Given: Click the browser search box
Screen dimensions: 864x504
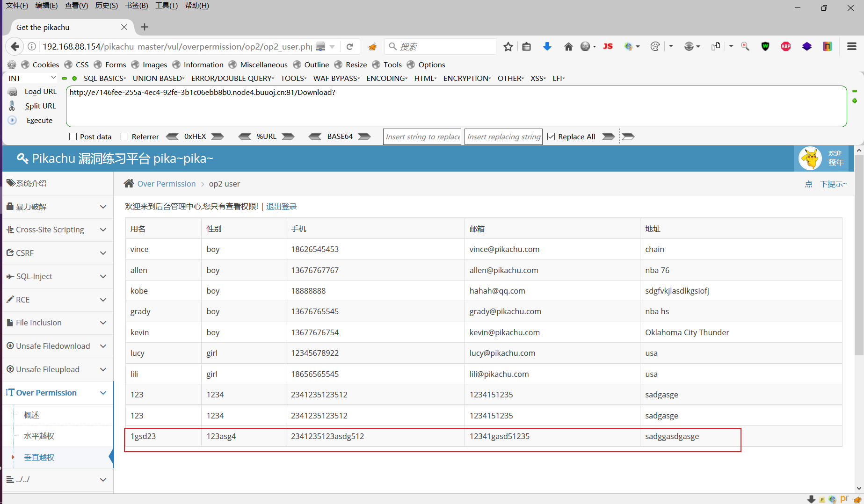Looking at the screenshot, I should point(440,46).
